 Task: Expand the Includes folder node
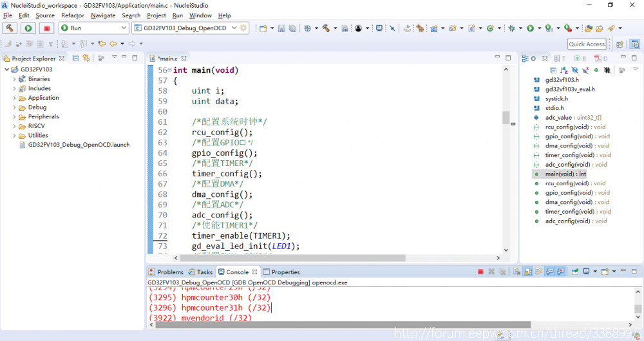point(14,88)
